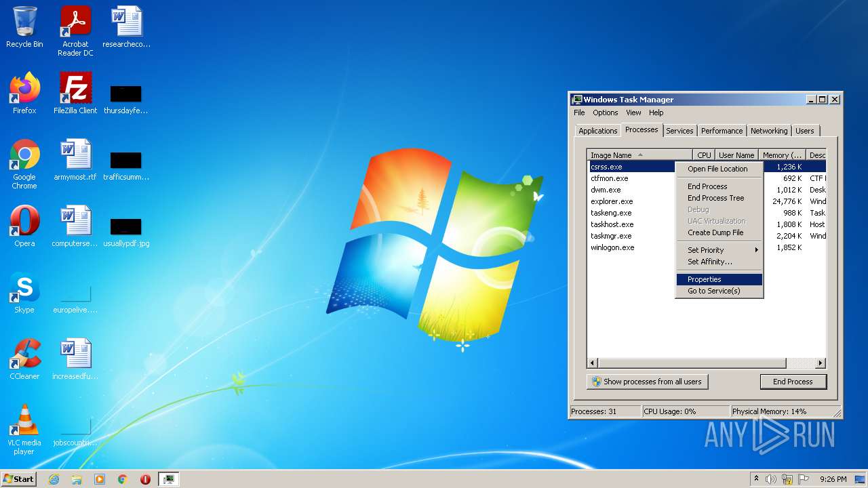Switch to the Users tab
This screenshot has width=868, height=488.
pyautogui.click(x=805, y=131)
